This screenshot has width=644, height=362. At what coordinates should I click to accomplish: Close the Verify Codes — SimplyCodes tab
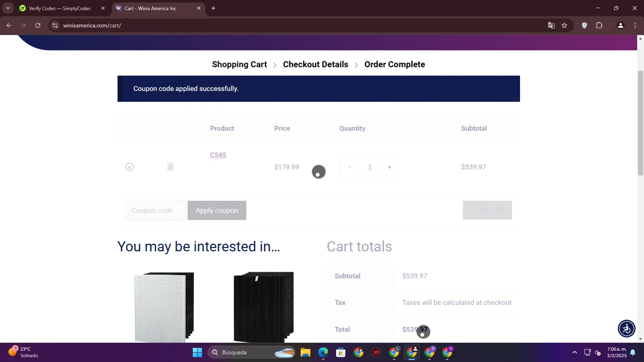[x=103, y=8]
